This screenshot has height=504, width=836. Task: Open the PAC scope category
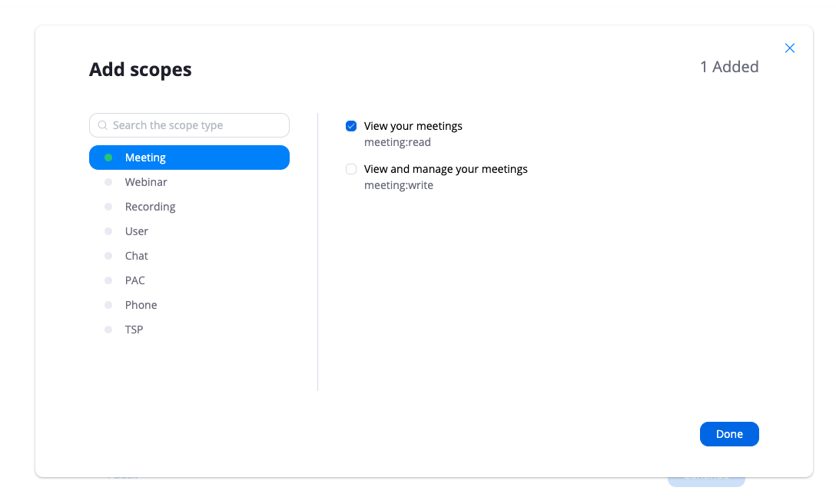click(135, 280)
